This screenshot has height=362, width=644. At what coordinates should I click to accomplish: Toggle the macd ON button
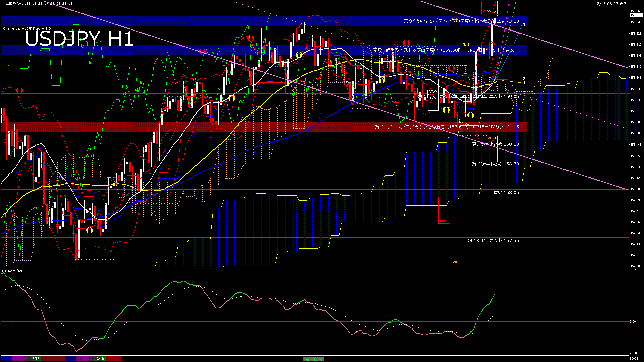[x=314, y=359]
